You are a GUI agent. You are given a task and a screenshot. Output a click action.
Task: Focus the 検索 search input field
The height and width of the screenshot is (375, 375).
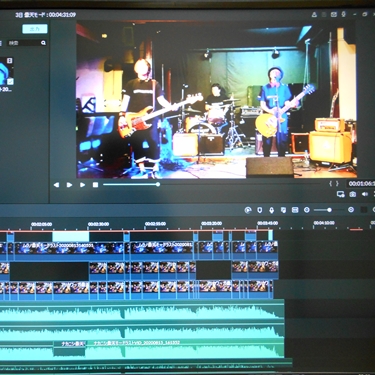pos(24,43)
